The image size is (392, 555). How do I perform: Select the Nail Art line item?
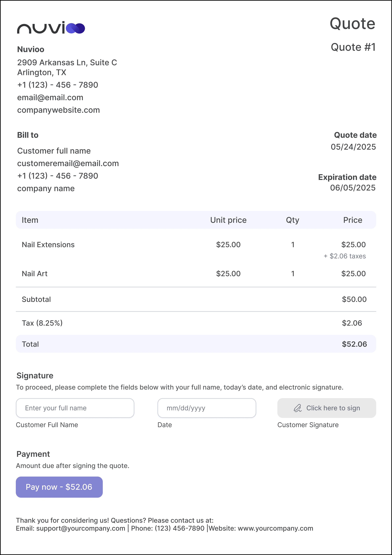(35, 274)
